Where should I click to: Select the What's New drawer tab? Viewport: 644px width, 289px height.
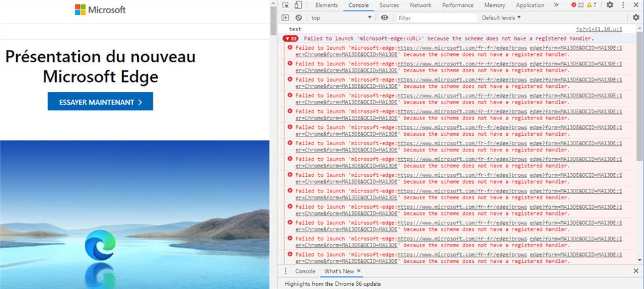coord(339,271)
